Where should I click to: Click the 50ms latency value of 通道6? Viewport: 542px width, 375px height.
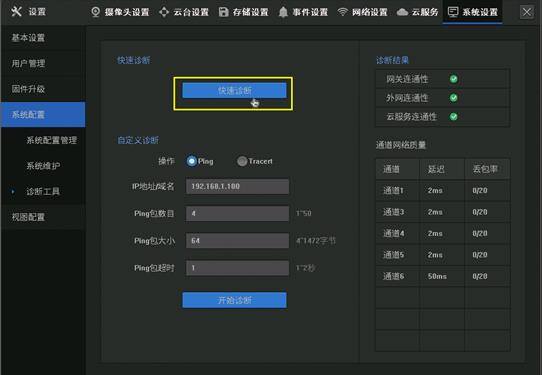click(x=437, y=276)
